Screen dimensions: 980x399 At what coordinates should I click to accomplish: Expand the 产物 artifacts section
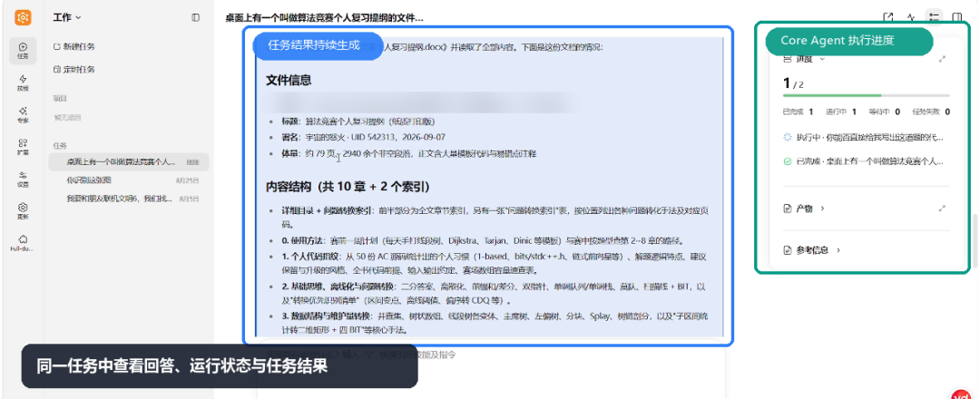804,209
